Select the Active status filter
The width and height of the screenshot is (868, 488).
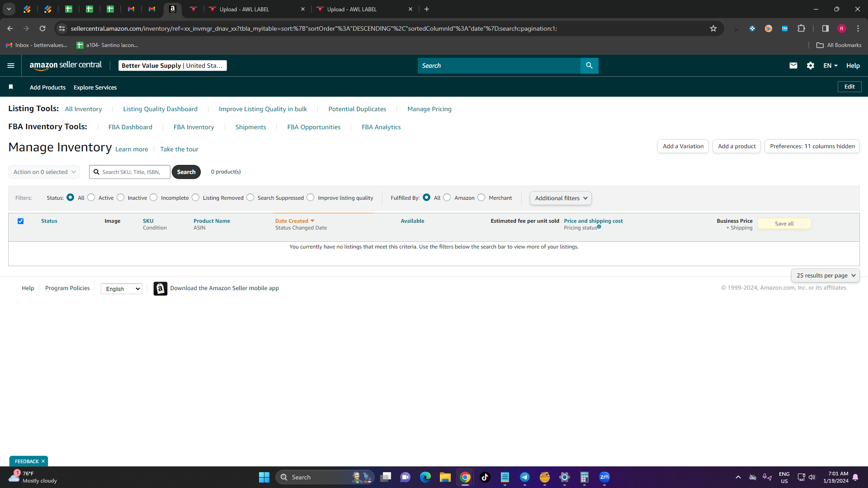(91, 197)
